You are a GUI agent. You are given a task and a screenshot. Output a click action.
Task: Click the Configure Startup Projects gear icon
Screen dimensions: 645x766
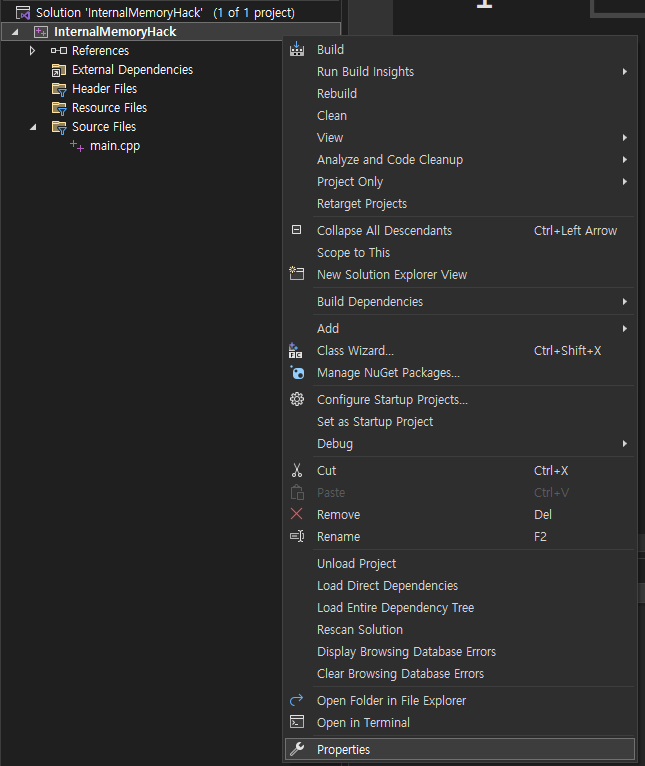click(296, 400)
